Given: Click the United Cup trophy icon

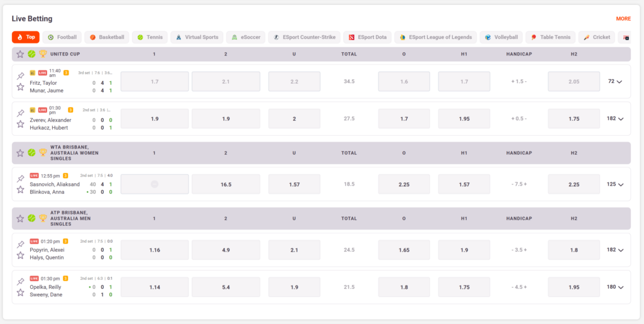Looking at the screenshot, I should tap(43, 54).
